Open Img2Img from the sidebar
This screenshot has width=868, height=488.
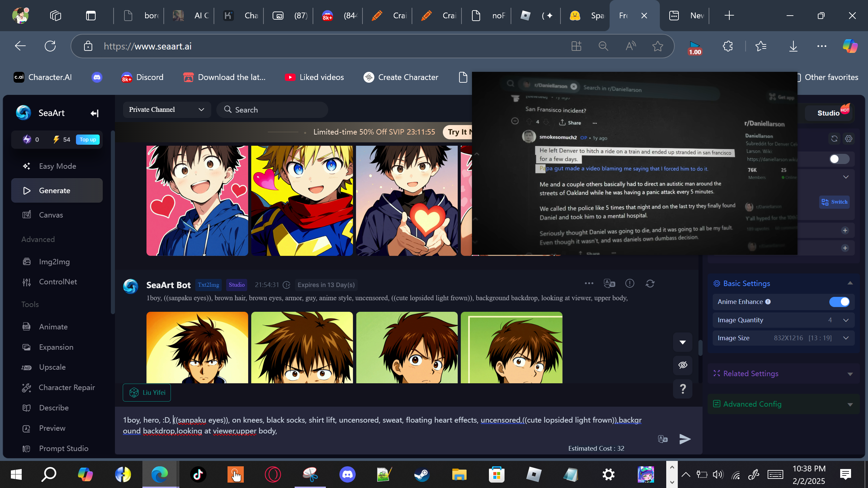[54, 262]
